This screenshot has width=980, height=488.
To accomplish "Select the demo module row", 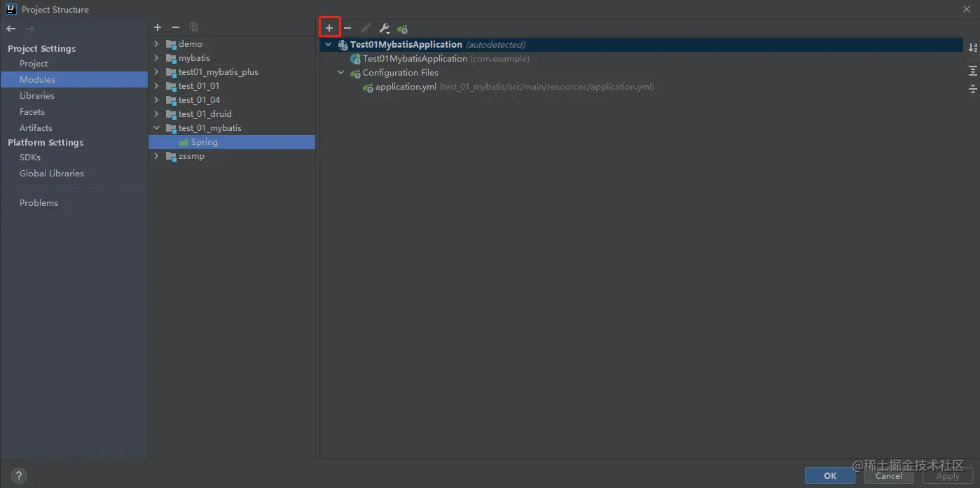I will pos(232,44).
